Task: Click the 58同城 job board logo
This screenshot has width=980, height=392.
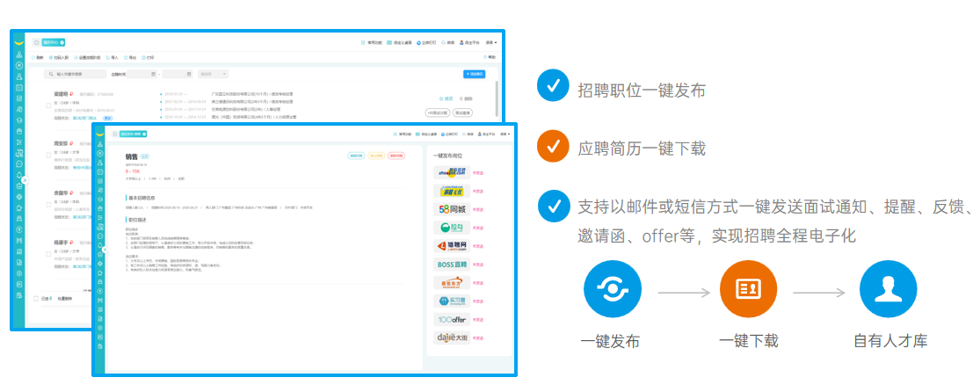Action: pyautogui.click(x=450, y=209)
